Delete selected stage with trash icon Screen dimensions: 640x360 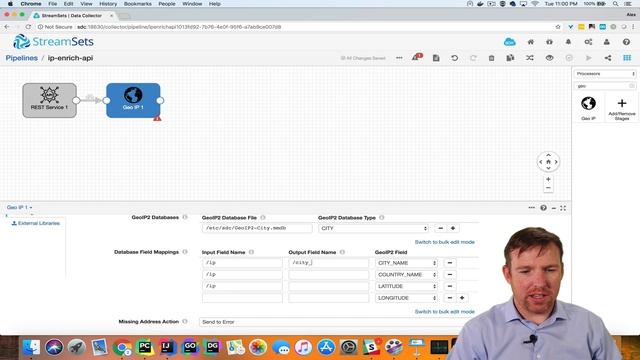(491, 58)
